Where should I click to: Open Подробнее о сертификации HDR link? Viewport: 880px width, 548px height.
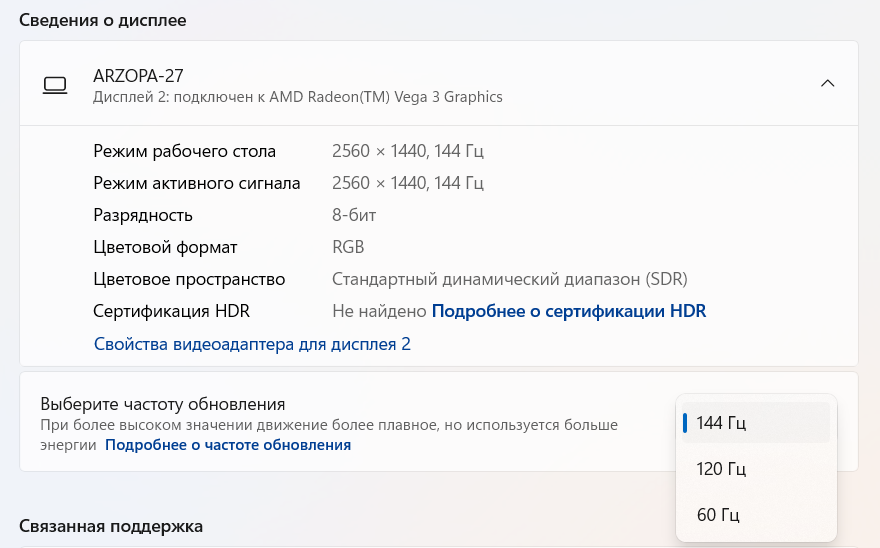(568, 311)
